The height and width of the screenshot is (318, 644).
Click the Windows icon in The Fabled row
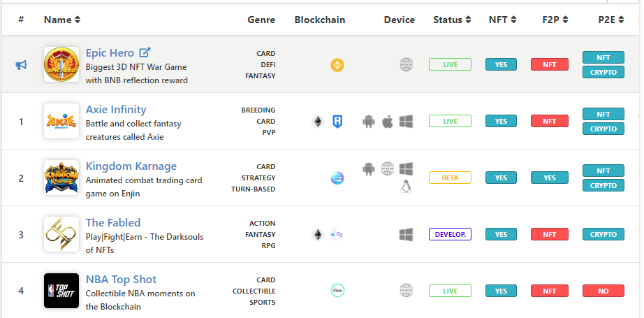click(407, 235)
